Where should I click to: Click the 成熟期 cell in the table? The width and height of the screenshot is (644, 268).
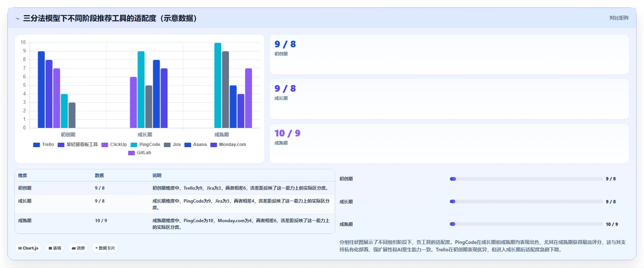[25, 221]
